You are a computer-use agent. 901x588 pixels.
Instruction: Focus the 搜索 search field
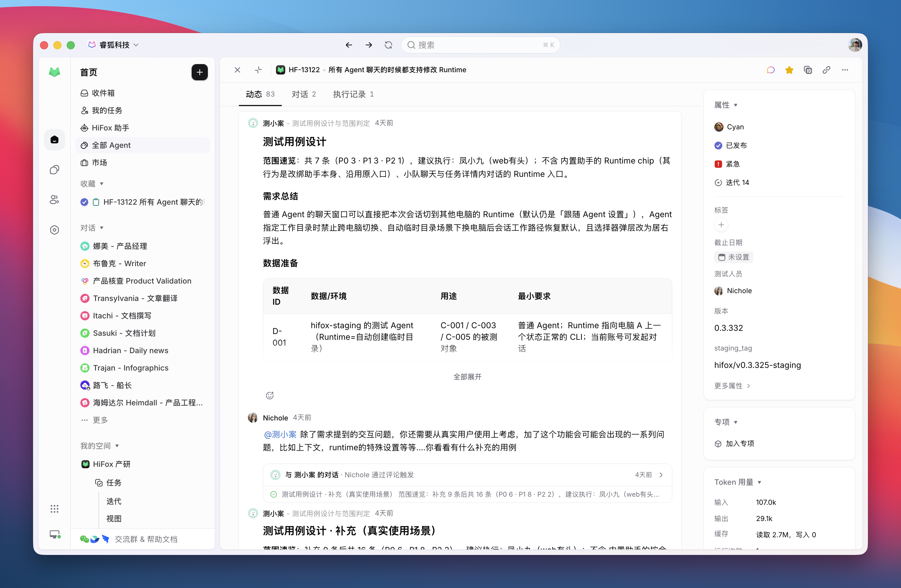[x=480, y=45]
